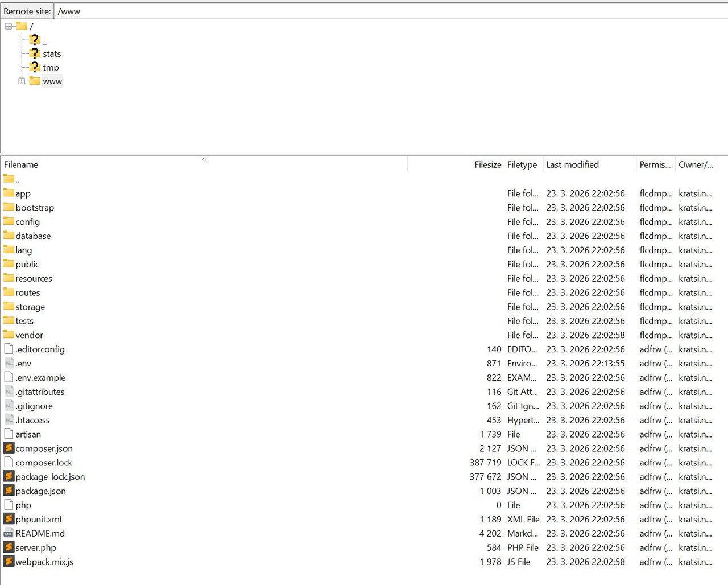
Task: Click the package.json JSON file icon
Action: 9,490
